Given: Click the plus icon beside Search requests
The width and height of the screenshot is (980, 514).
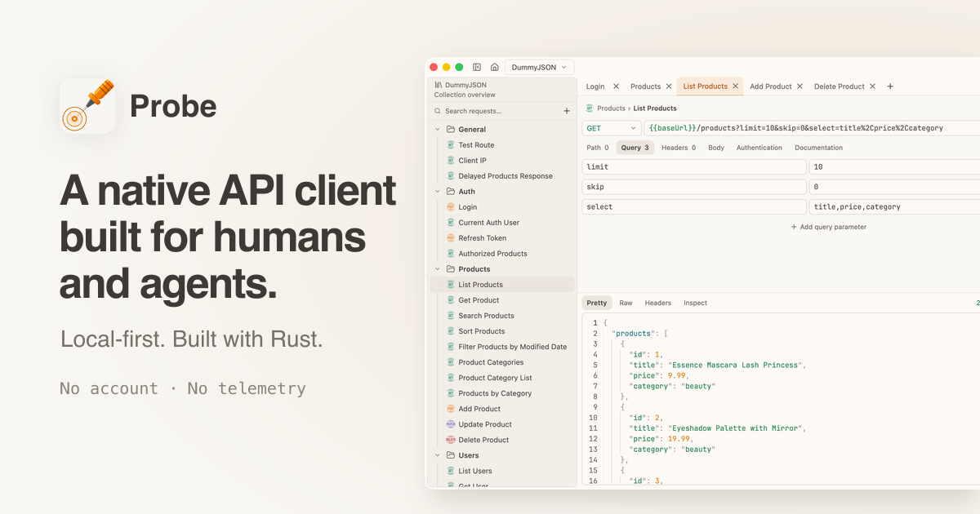Looking at the screenshot, I should [567, 111].
